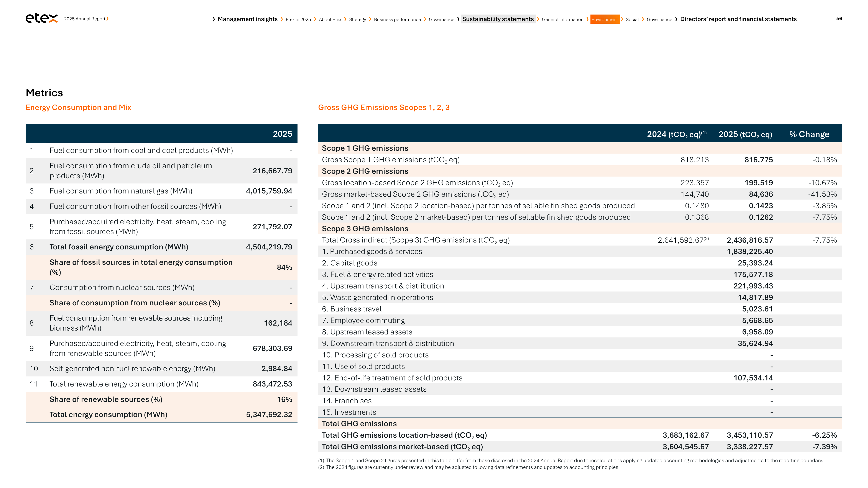
Task: Click natural gas value 4,015,759.94
Action: tap(269, 191)
